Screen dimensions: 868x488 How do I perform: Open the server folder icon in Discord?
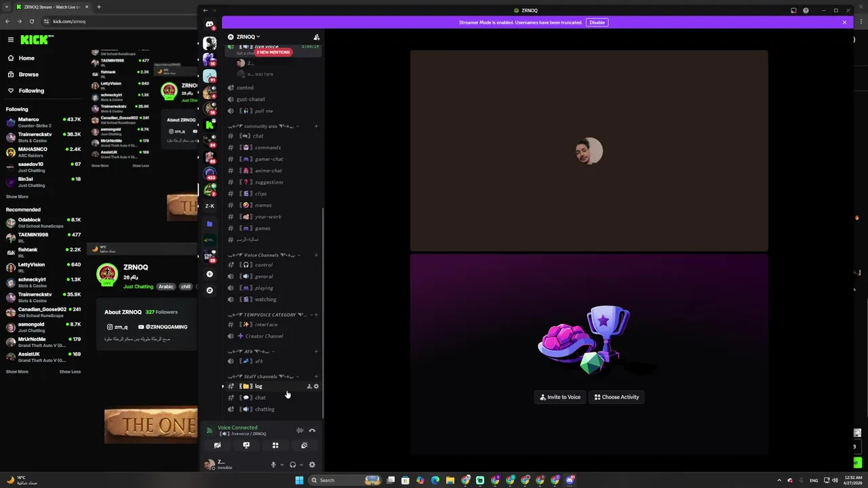(x=210, y=224)
